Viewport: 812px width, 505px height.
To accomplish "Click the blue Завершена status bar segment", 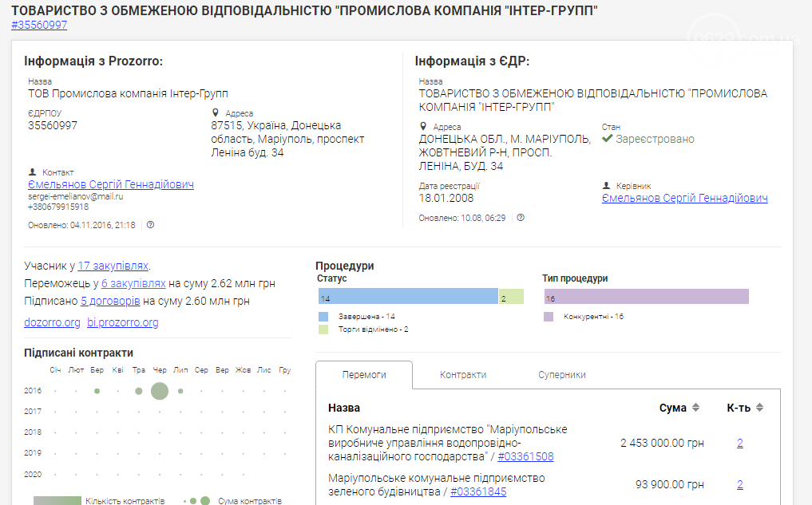I will click(x=408, y=297).
